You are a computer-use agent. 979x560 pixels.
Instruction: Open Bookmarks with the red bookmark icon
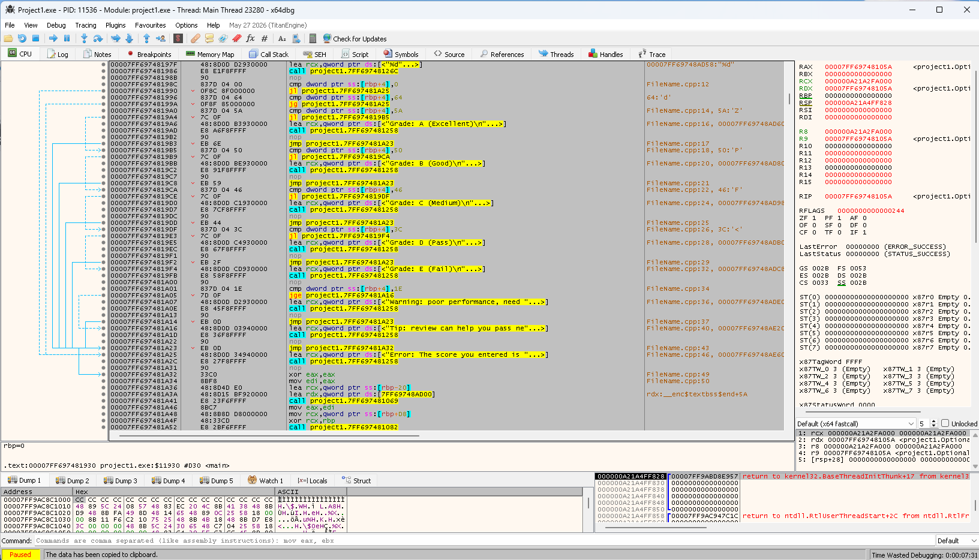point(237,38)
